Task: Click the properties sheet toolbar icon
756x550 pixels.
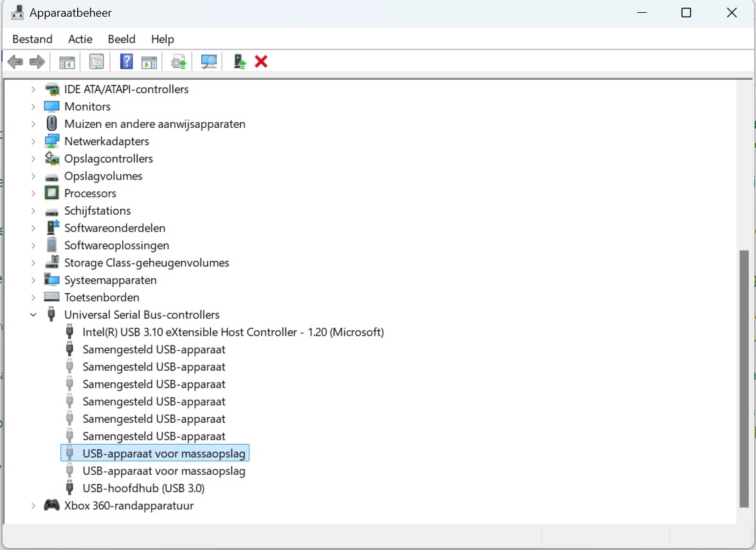Action: tap(96, 62)
